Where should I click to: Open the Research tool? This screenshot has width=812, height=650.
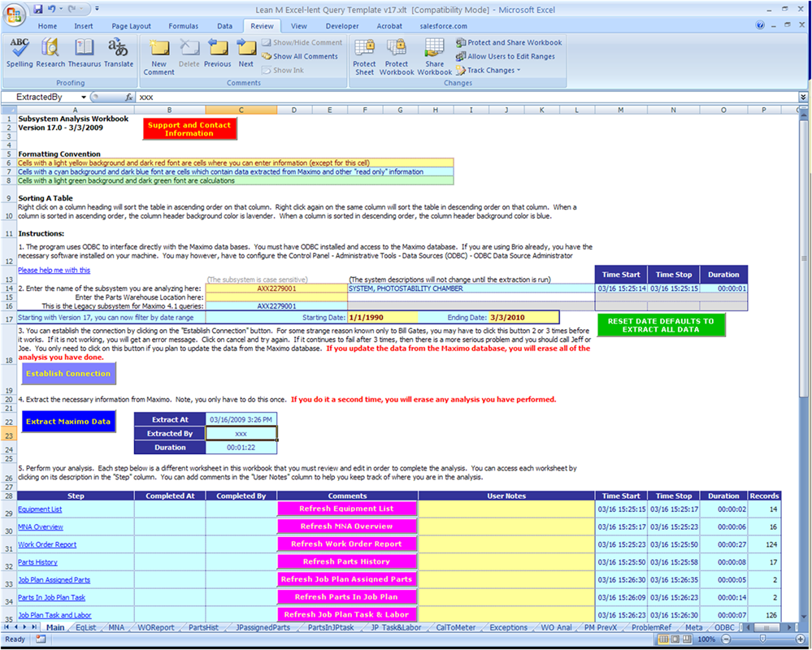pyautogui.click(x=50, y=54)
